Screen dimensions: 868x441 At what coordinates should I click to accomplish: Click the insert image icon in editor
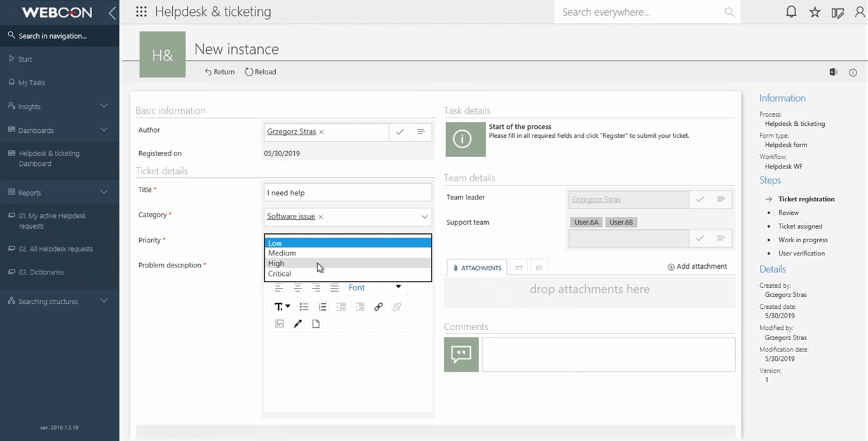[x=279, y=324]
